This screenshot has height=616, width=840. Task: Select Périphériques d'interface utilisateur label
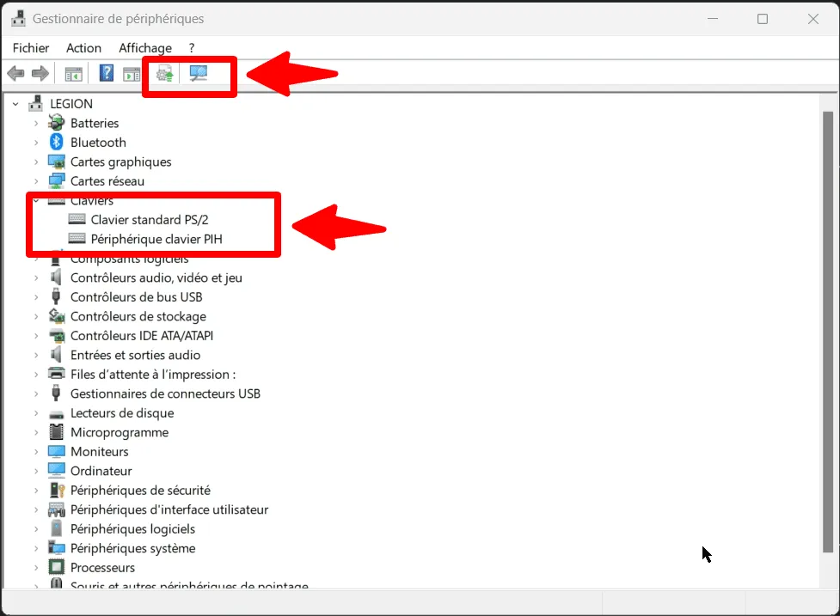point(169,509)
